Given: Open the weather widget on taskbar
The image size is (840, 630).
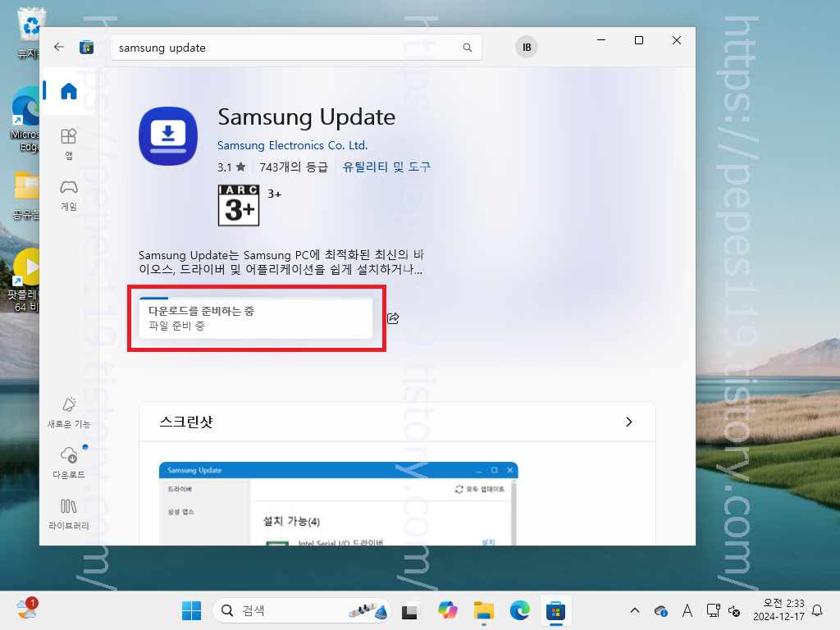Looking at the screenshot, I should click(x=27, y=609).
